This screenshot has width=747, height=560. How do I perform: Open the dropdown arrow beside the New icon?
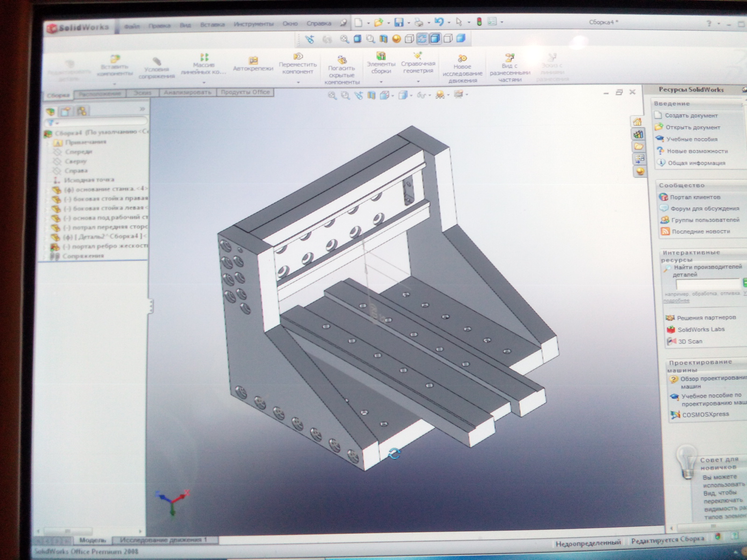(368, 23)
